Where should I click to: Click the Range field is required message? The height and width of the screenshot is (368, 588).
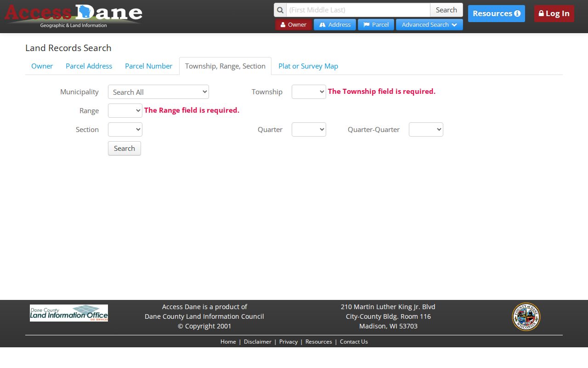192,110
